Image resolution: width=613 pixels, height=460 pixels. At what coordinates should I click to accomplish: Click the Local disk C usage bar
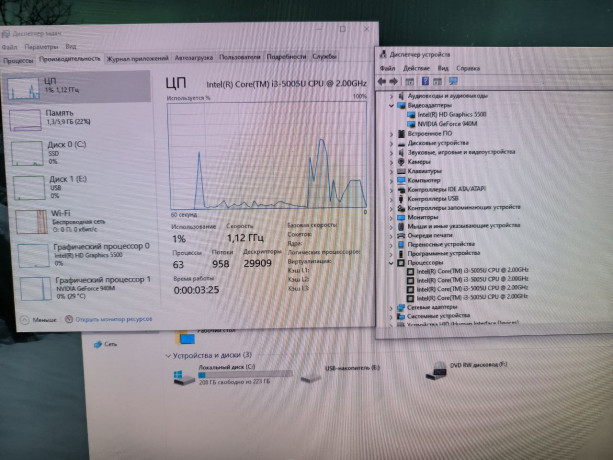coord(246,374)
